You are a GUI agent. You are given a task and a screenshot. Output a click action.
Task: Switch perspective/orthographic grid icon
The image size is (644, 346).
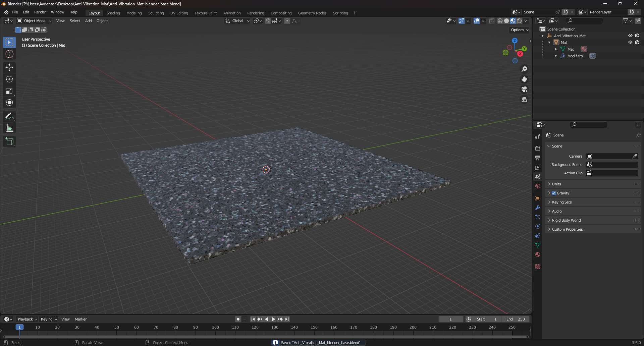(524, 100)
